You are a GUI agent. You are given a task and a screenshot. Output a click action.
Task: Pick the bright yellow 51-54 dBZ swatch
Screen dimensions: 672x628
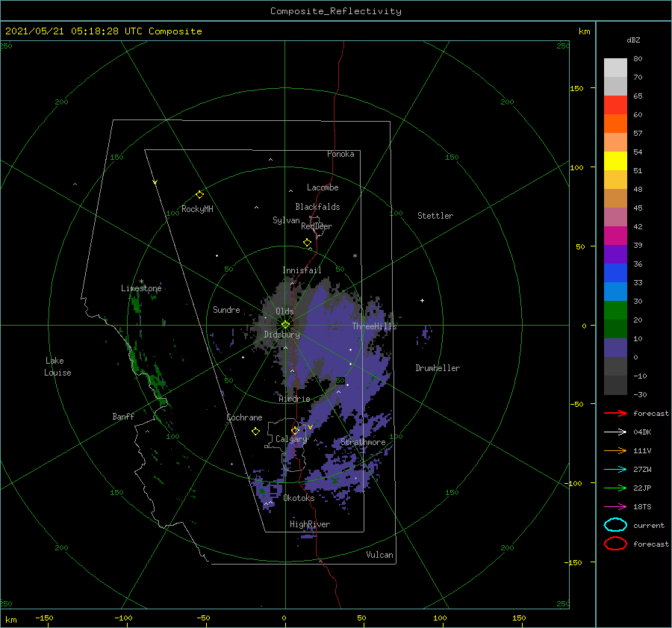click(615, 161)
